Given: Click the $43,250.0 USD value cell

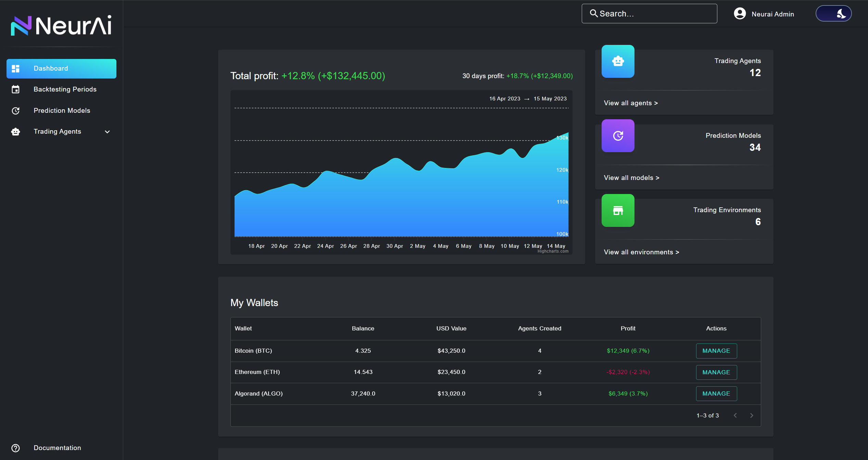Looking at the screenshot, I should coord(451,351).
